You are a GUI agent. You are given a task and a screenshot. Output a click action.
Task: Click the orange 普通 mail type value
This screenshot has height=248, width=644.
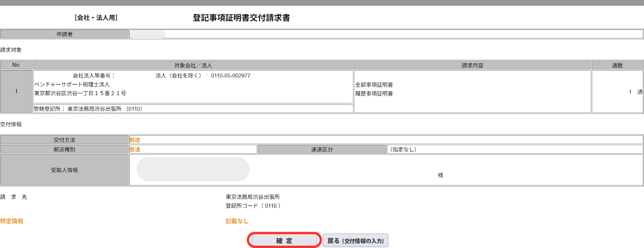(x=135, y=149)
